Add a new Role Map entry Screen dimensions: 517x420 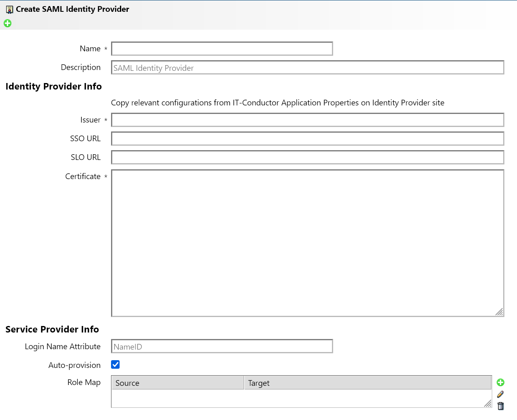(500, 382)
